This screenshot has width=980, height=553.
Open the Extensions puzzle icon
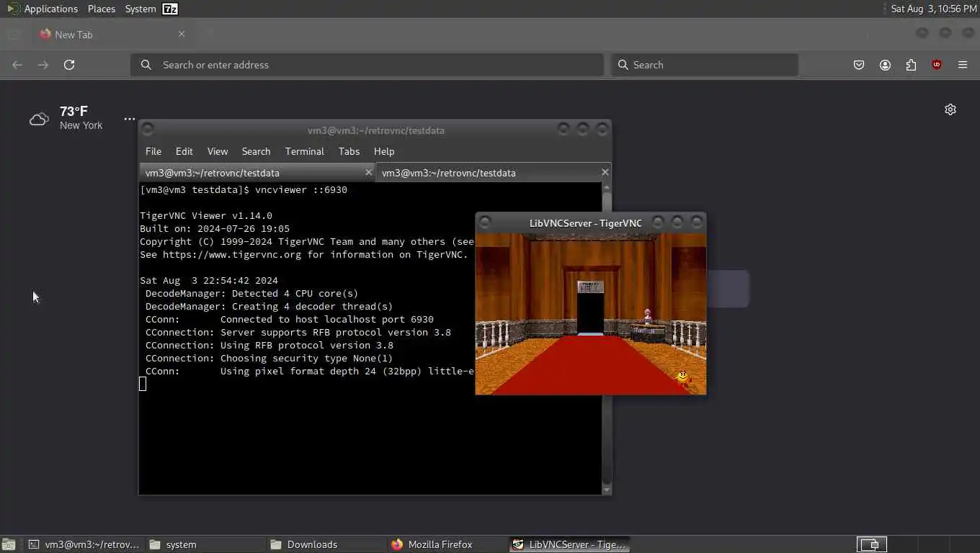(911, 65)
